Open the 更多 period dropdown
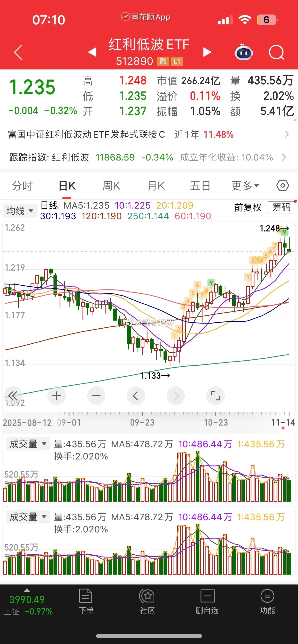This screenshot has height=644, width=298. click(245, 186)
